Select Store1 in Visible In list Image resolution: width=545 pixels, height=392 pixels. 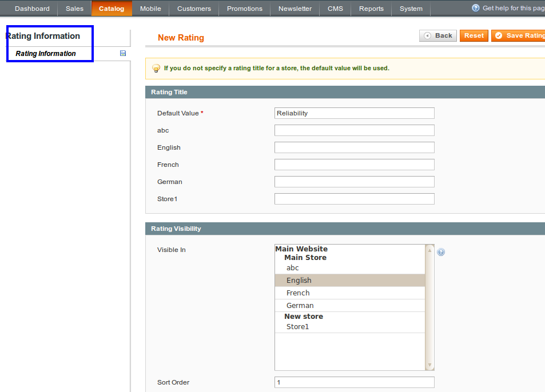point(297,326)
